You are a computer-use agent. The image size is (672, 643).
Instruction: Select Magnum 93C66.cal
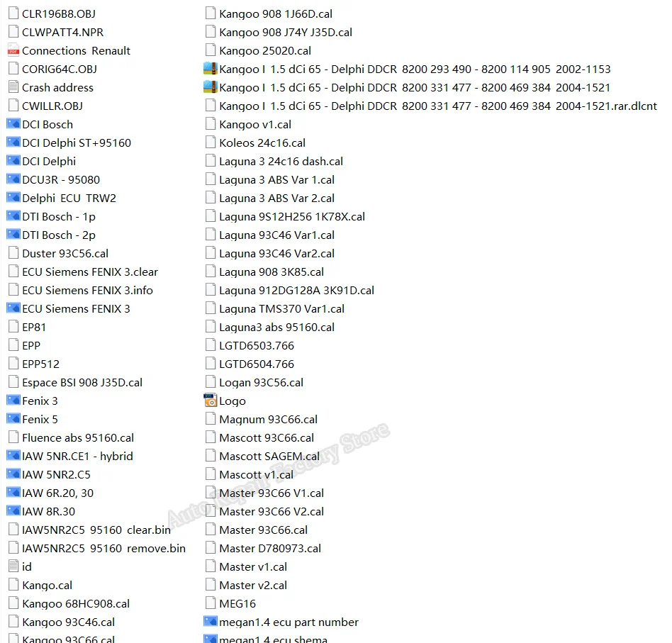[x=262, y=419]
